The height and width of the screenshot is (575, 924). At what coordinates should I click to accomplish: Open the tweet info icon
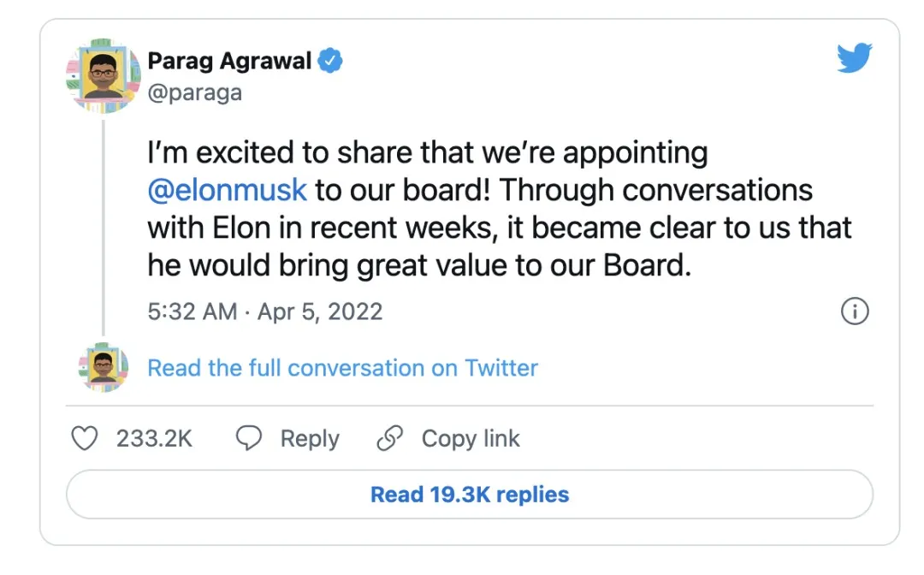(855, 311)
